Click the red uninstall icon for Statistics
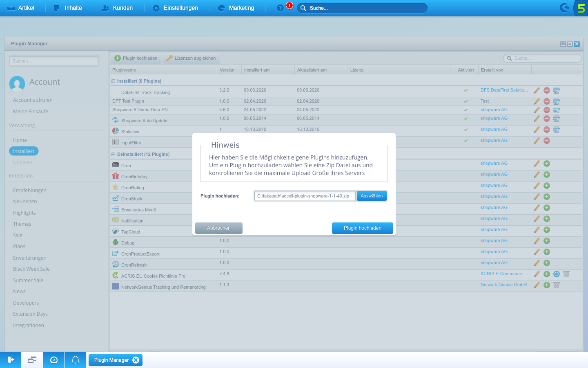 547,130
